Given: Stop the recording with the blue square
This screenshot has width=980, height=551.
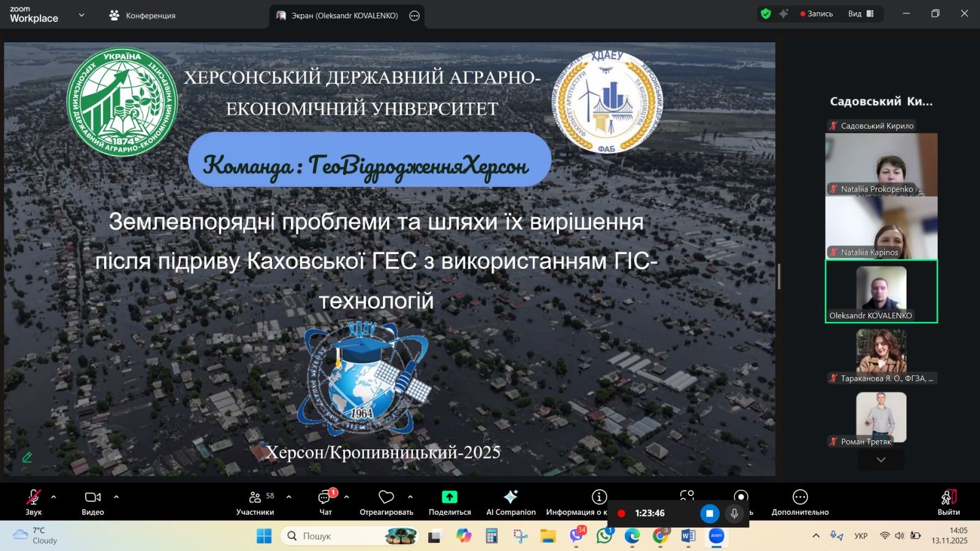Looking at the screenshot, I should [709, 513].
